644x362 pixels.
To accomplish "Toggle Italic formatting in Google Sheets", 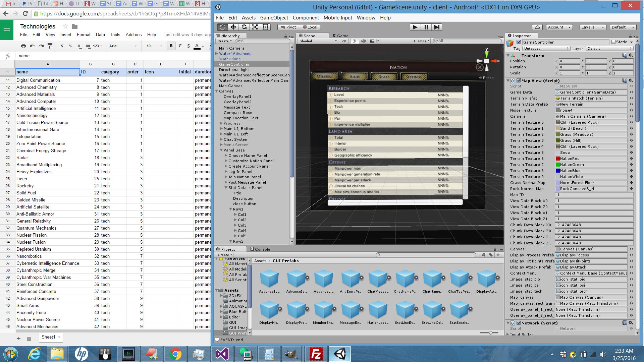I will (180, 46).
